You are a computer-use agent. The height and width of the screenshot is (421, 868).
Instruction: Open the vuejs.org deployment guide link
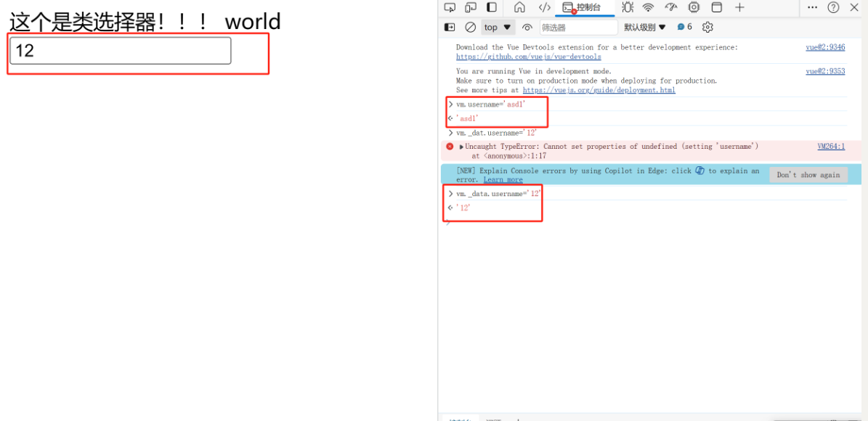pos(599,89)
